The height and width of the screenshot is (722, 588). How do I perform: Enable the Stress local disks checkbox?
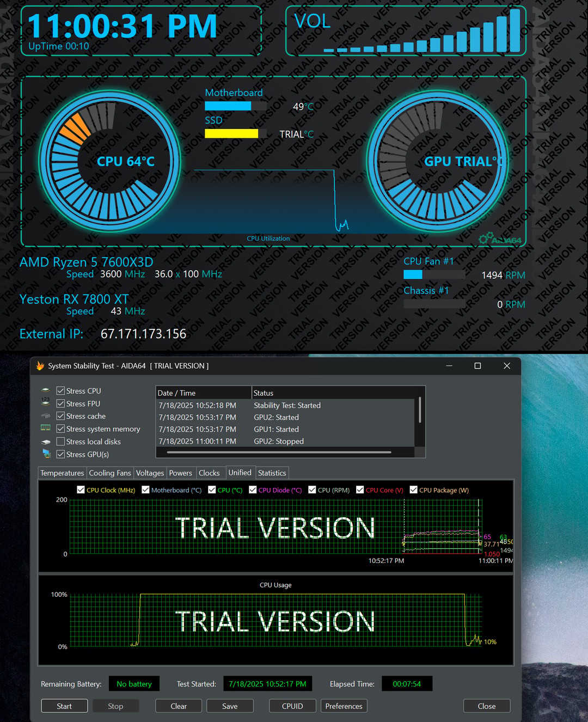[x=60, y=442]
